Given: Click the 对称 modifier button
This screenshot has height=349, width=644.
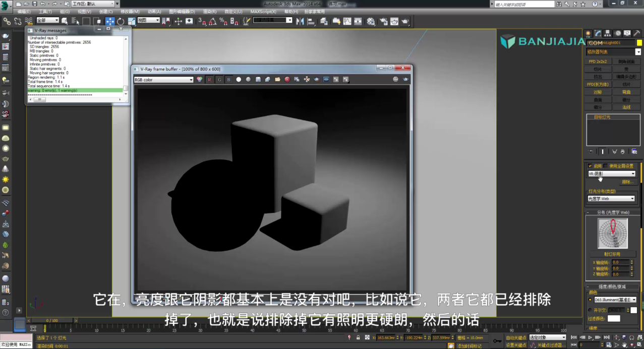Looking at the screenshot, I should 598,92.
